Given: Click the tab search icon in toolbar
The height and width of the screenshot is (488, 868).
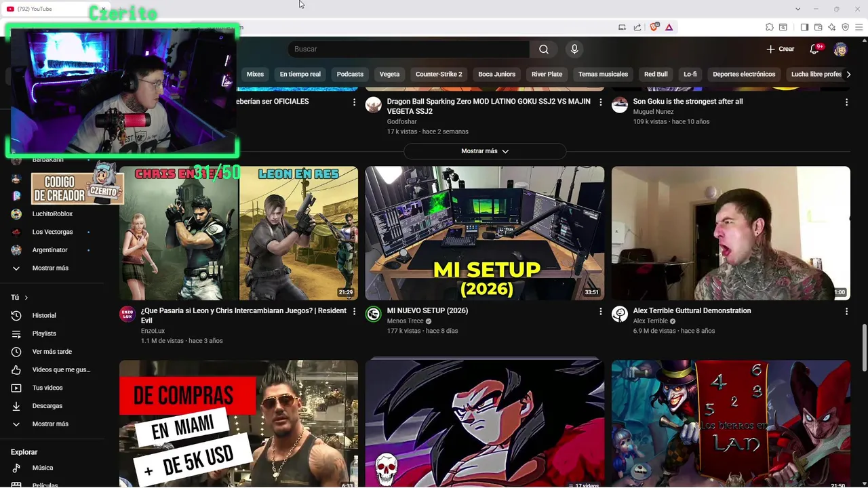Looking at the screenshot, I should [783, 27].
